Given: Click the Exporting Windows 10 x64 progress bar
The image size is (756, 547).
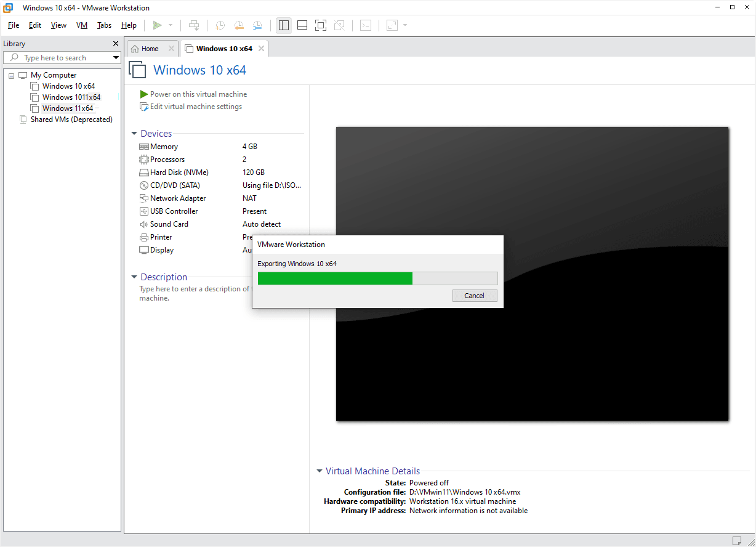Looking at the screenshot, I should pos(377,278).
